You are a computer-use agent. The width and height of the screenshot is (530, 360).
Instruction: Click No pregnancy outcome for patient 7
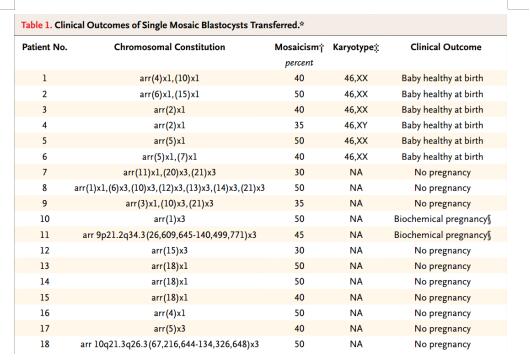point(442,173)
